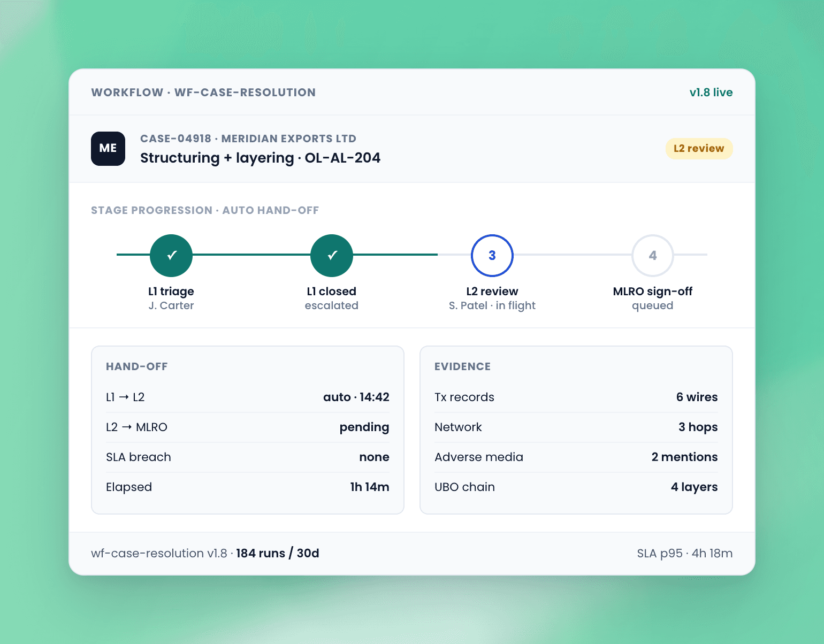Click the Tx records row label
Viewport: 824px width, 644px height.
pos(464,397)
